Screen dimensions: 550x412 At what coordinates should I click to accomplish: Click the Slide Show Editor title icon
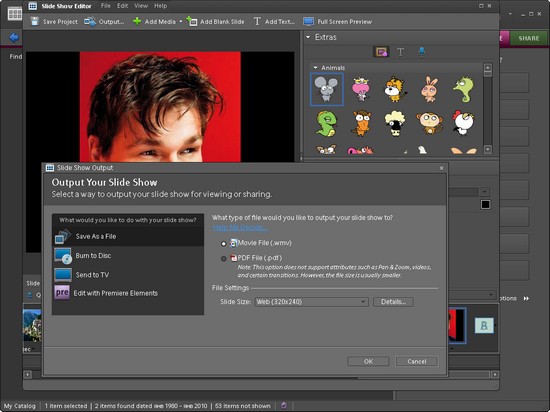(33, 6)
